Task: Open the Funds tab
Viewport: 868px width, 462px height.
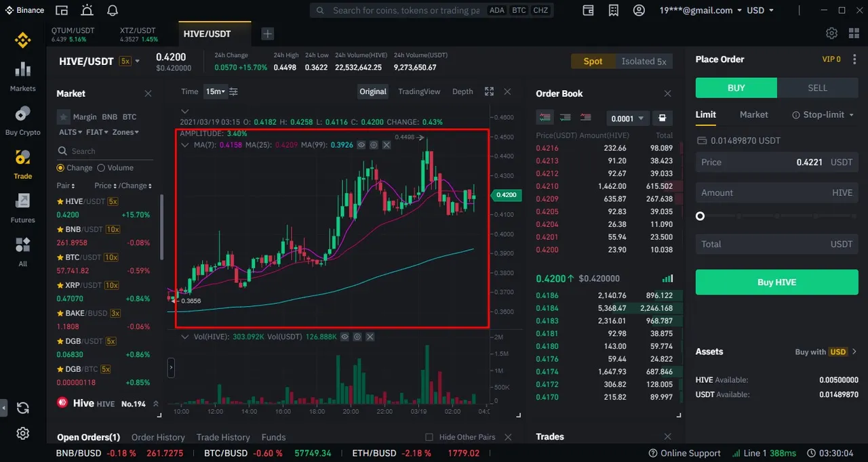Action: click(x=273, y=437)
